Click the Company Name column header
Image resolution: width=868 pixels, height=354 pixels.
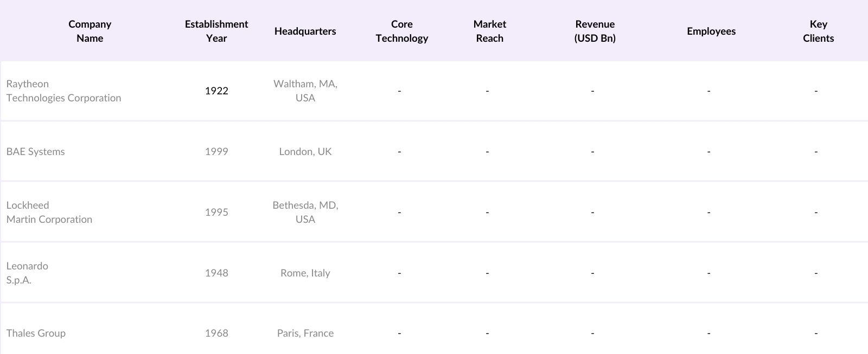click(x=90, y=31)
